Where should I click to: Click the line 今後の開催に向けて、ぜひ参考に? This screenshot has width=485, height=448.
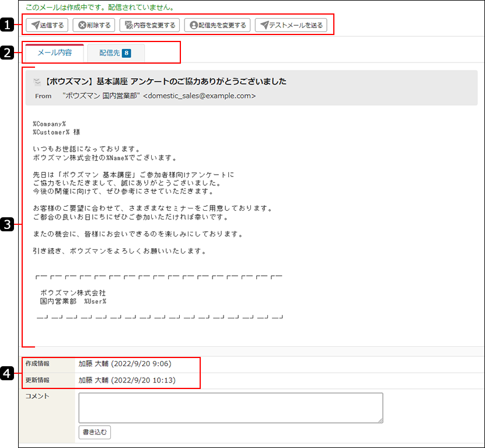[124, 192]
